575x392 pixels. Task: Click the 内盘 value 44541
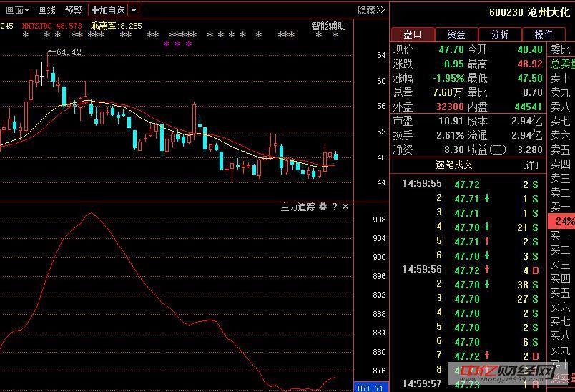(529, 107)
